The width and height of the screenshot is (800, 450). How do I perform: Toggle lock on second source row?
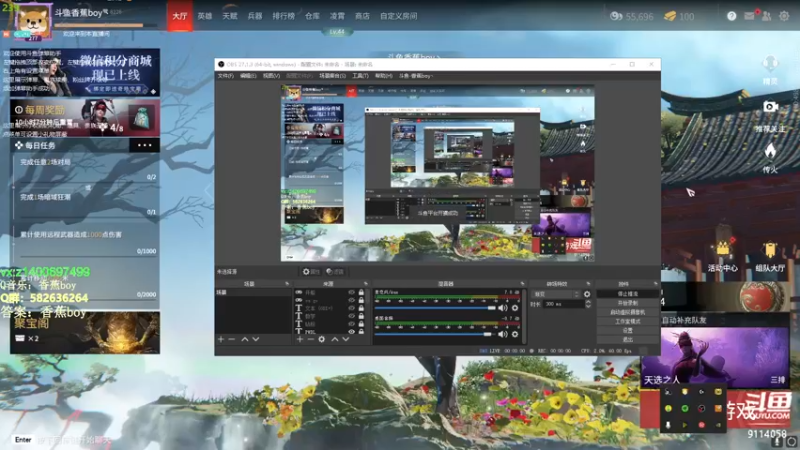(361, 300)
